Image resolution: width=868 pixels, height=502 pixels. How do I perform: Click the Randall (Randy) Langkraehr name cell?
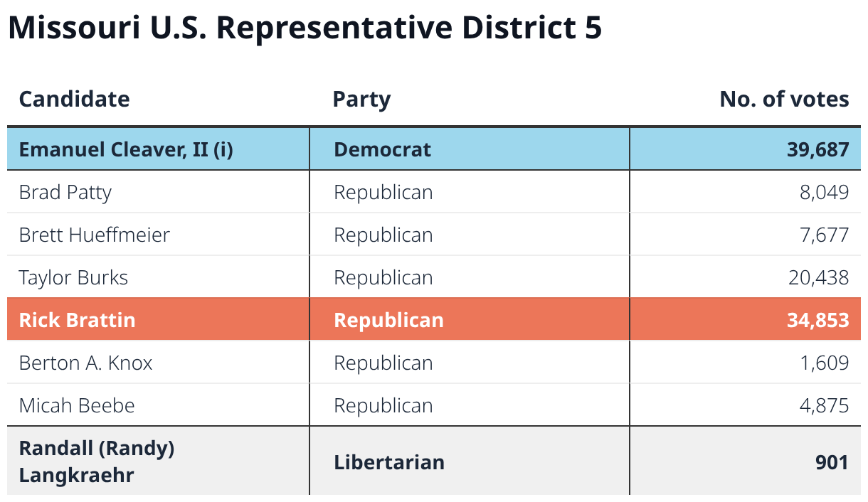coord(159,461)
